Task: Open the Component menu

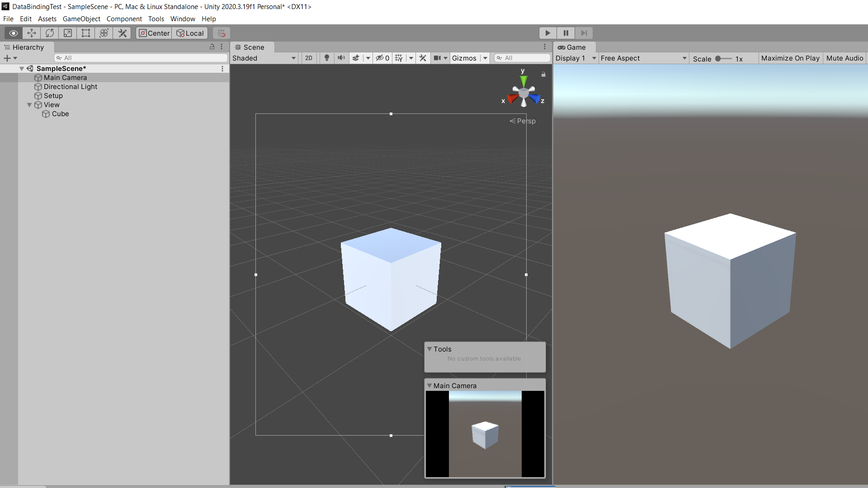Action: tap(124, 19)
